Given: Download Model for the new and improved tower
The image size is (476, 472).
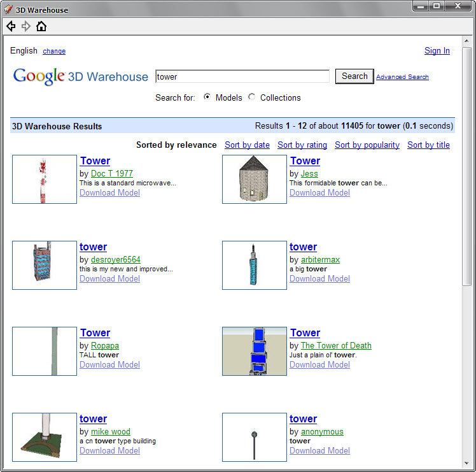Looking at the screenshot, I should pyautogui.click(x=109, y=279).
